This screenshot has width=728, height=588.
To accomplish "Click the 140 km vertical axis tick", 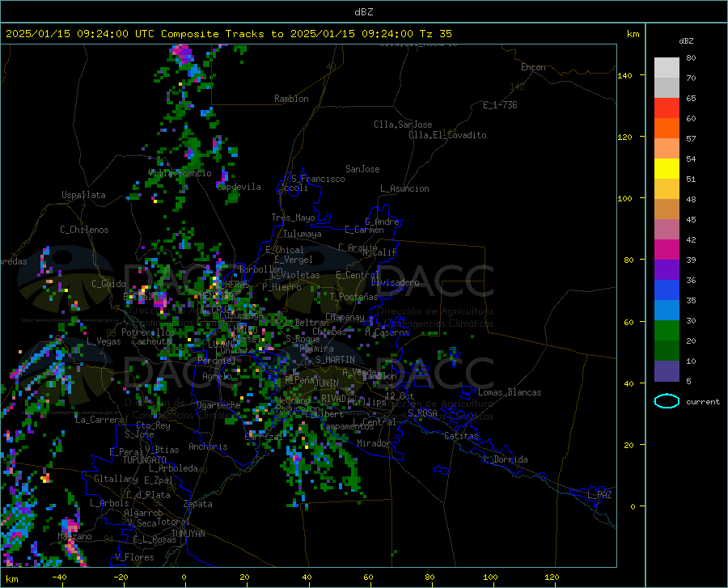I will [x=625, y=75].
